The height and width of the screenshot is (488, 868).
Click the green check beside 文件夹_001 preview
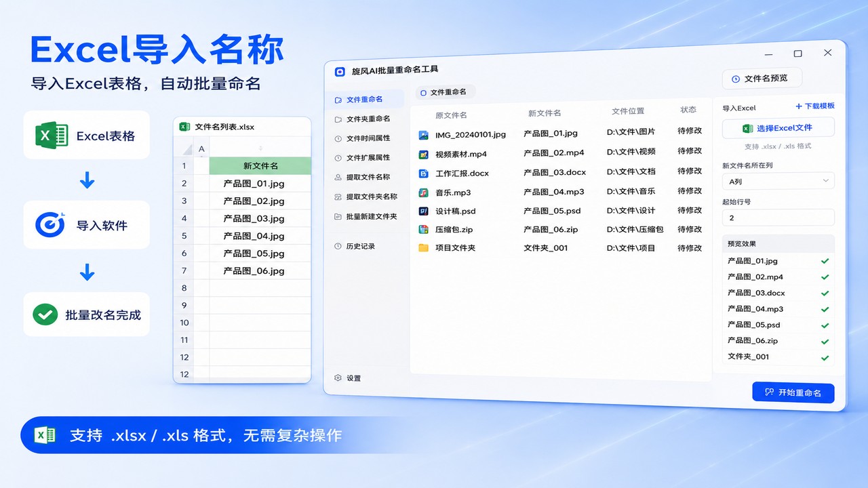coord(825,357)
